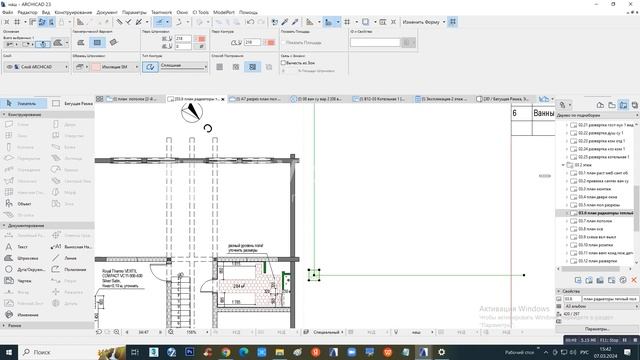Collapse the 'Документирование' toolbox section

click(4, 225)
